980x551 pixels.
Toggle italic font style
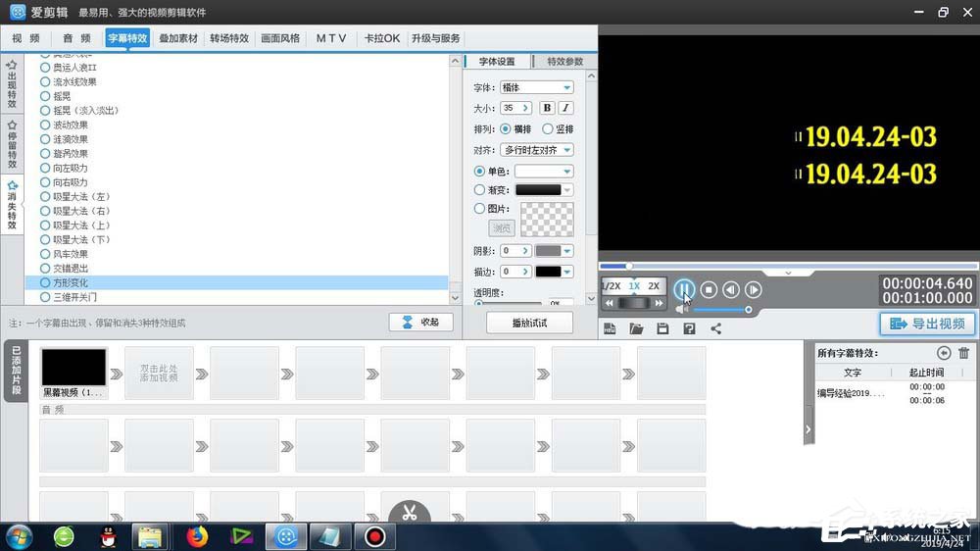pos(565,108)
